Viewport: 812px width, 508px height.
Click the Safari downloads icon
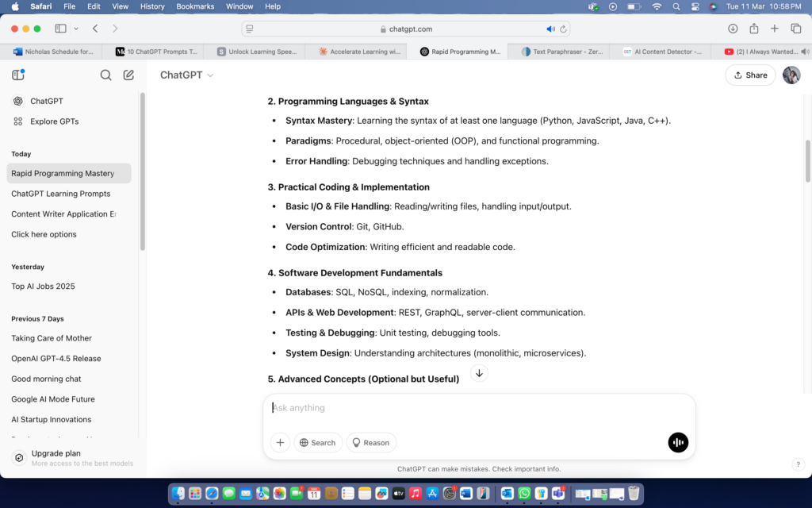733,29
